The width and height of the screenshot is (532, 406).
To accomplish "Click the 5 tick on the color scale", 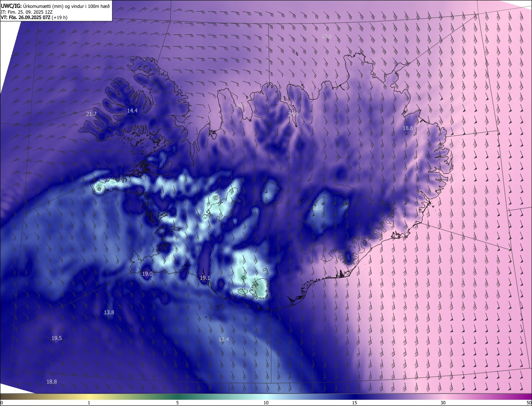I will (177, 403).
